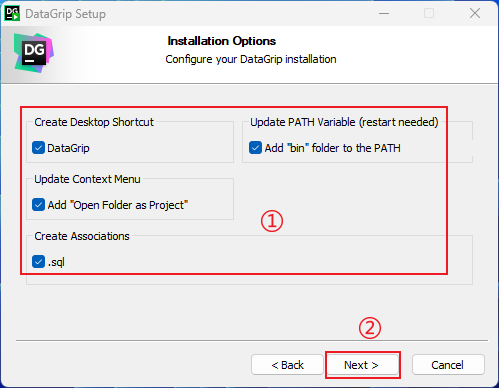Toggle Add "bin" folder to the PATH
The height and width of the screenshot is (388, 499).
coord(255,148)
